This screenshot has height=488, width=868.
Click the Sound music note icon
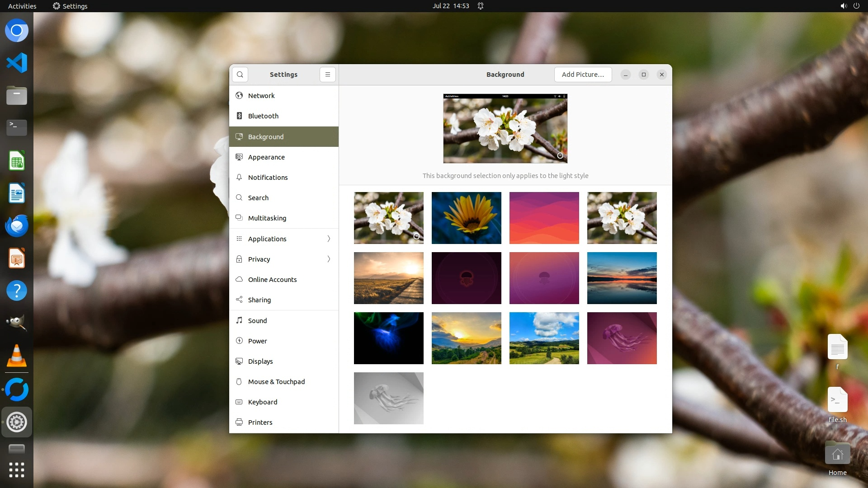(x=239, y=320)
